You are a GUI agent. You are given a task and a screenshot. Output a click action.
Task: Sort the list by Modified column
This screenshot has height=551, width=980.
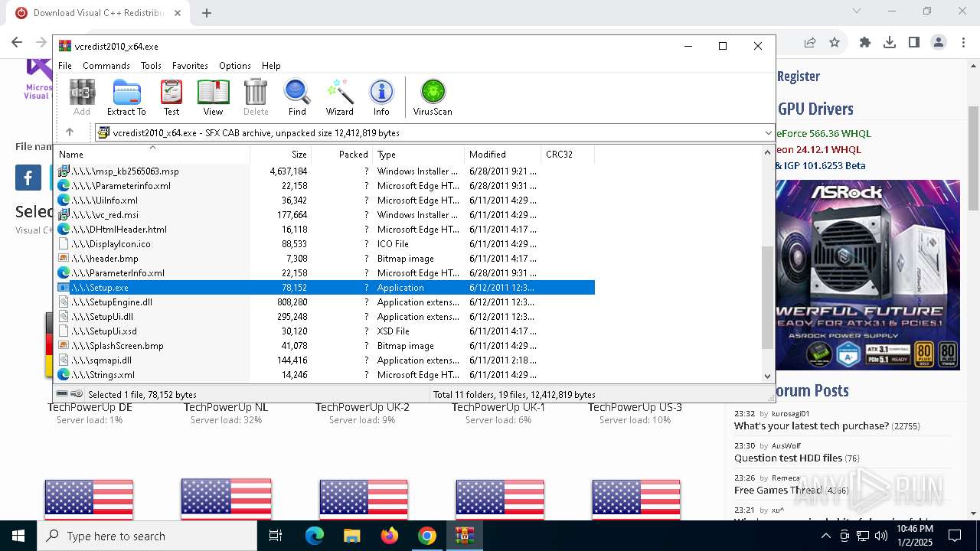coord(502,154)
